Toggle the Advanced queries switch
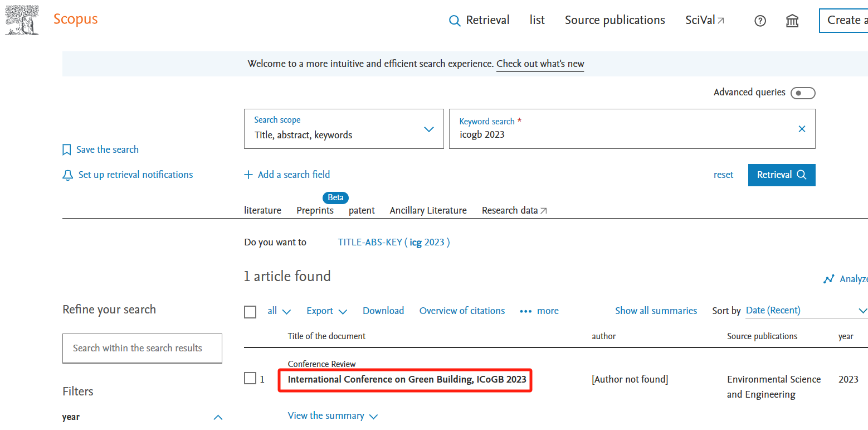The image size is (868, 430). coord(802,93)
